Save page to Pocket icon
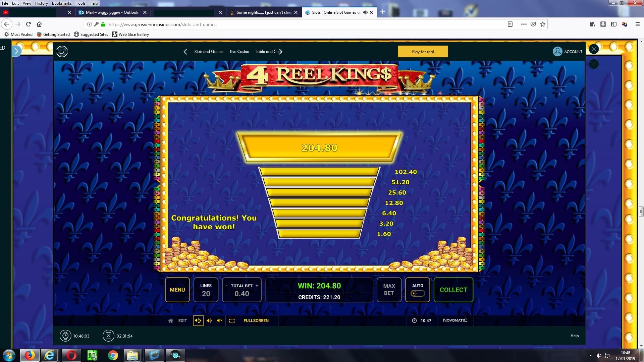The width and height of the screenshot is (644, 362). pyautogui.click(x=533, y=24)
